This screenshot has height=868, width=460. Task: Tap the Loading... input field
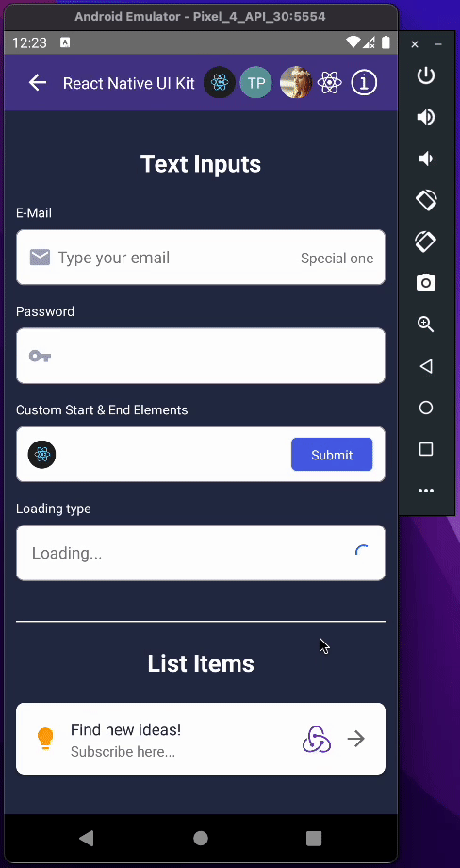point(201,553)
